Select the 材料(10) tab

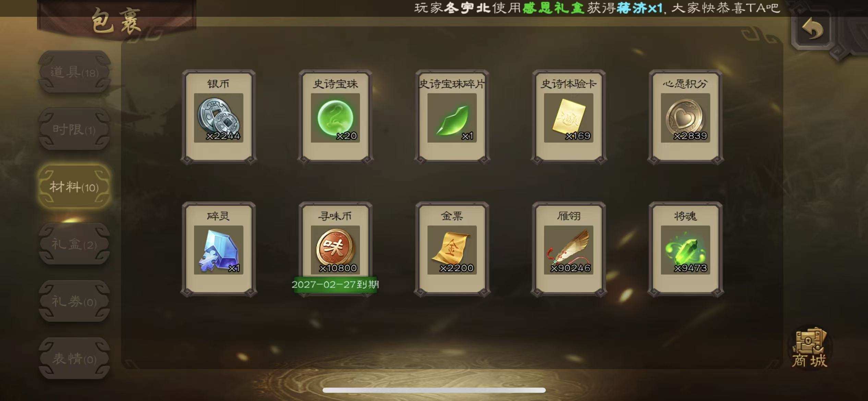[74, 187]
